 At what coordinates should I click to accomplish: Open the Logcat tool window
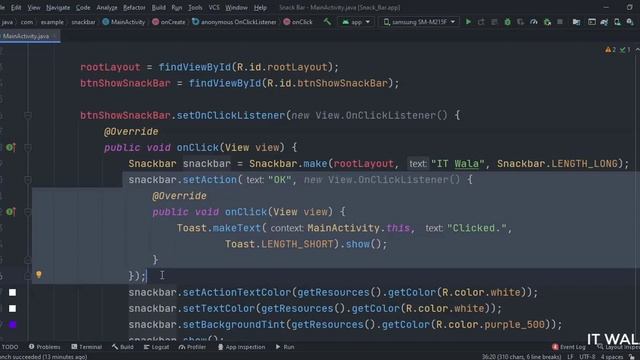pyautogui.click(x=156, y=347)
